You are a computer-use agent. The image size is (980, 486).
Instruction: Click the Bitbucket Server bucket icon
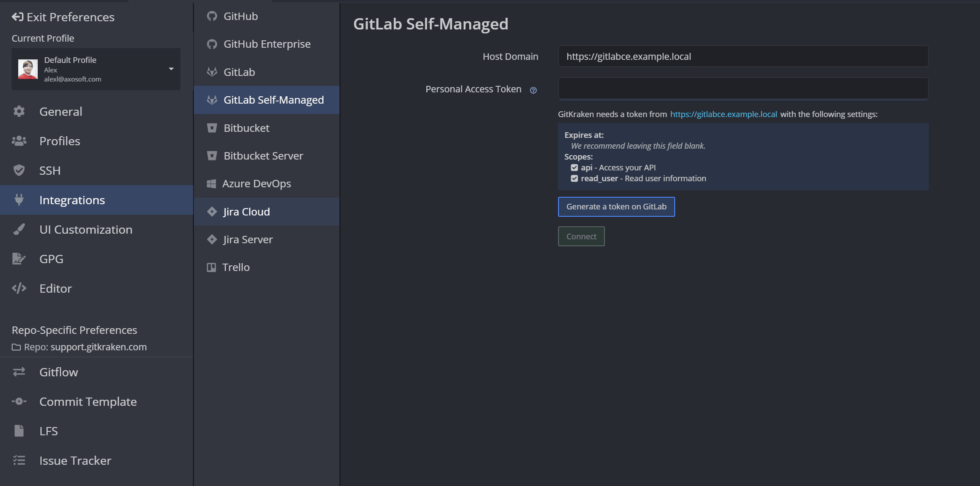(x=212, y=156)
